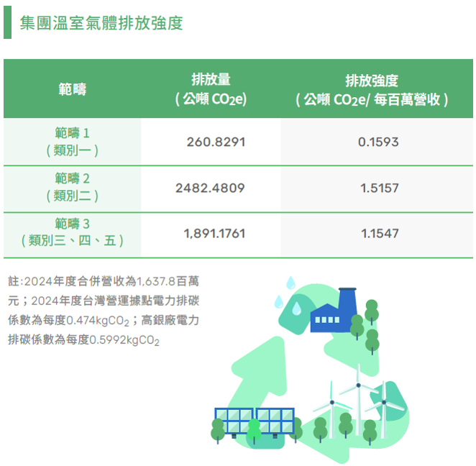
Task: Click the 2482.4809 emissions value
Action: pyautogui.click(x=210, y=188)
